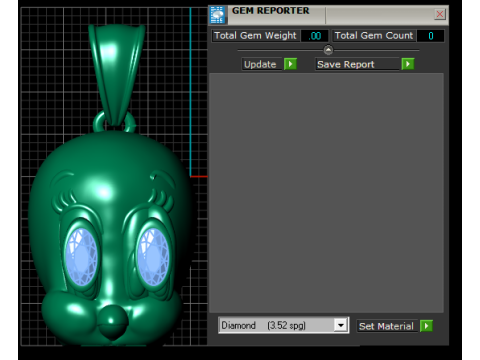Select the bird beak on the model
480x360 pixels.
(x=113, y=322)
